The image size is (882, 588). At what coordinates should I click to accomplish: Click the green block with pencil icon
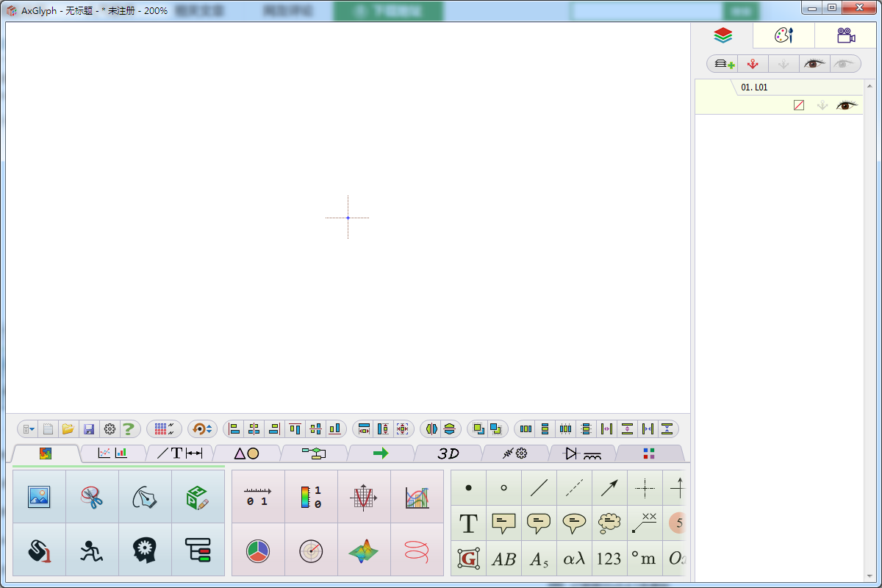coord(198,497)
